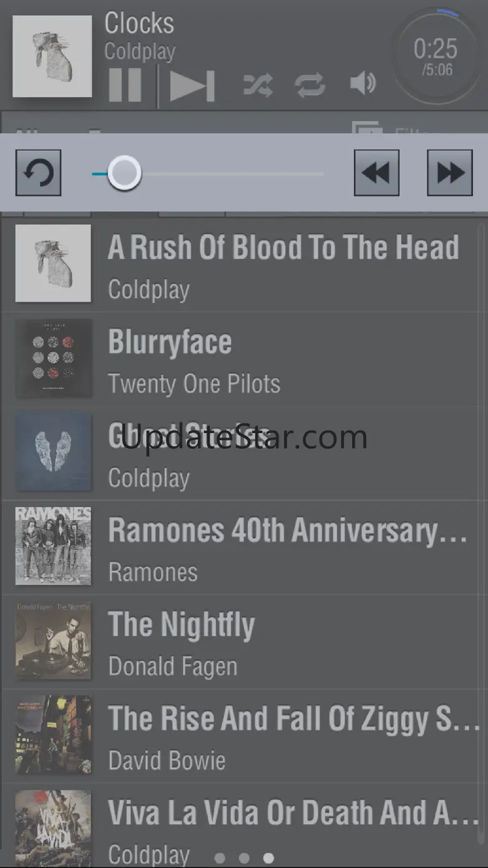The height and width of the screenshot is (868, 488).
Task: Click the rewind double-arrow button
Action: point(377,173)
